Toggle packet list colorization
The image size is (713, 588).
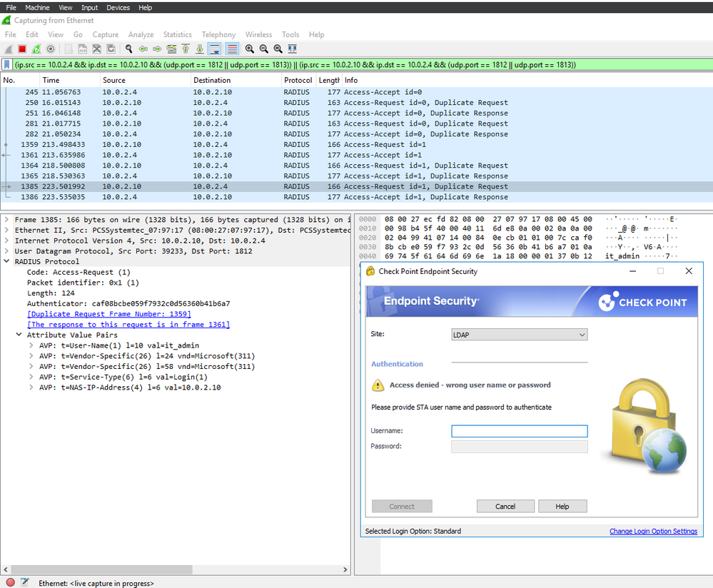point(232,49)
